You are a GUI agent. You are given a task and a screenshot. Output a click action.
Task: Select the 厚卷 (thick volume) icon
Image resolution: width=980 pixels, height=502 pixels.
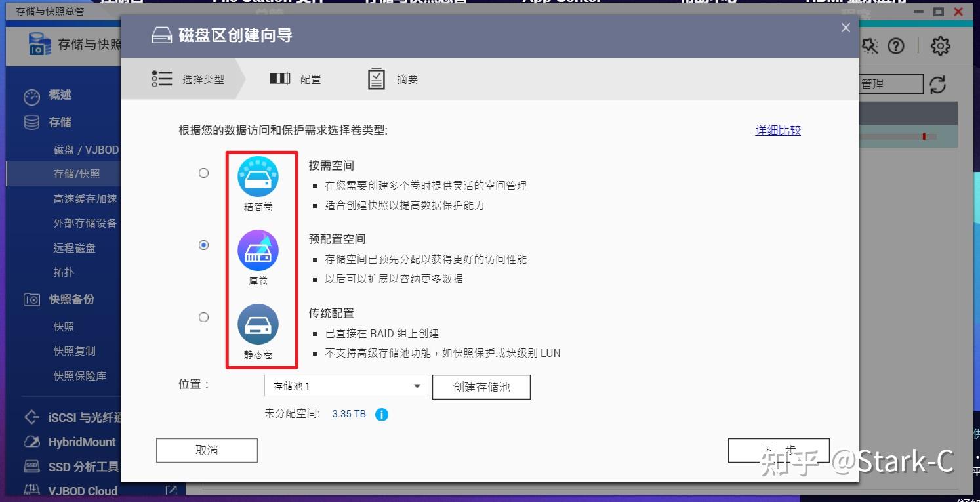coord(258,250)
